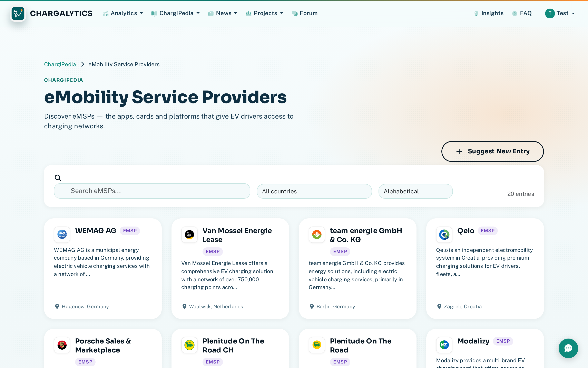
Task: Open the chat bubble widget
Action: pos(568,348)
